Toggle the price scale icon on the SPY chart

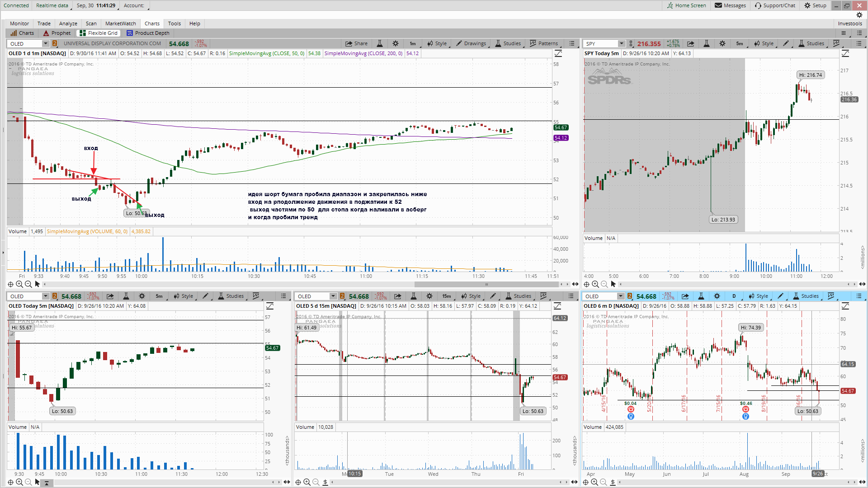click(845, 53)
